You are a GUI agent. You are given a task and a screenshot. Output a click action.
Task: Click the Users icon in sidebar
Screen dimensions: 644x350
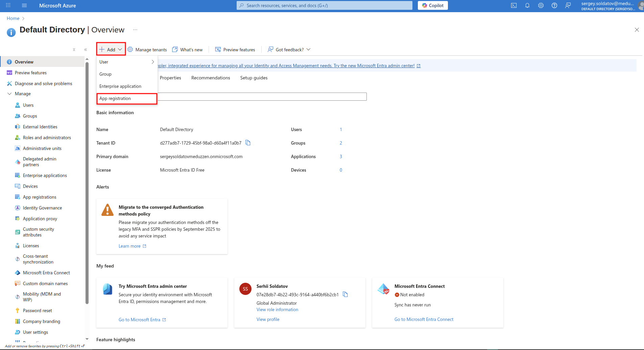(x=18, y=105)
